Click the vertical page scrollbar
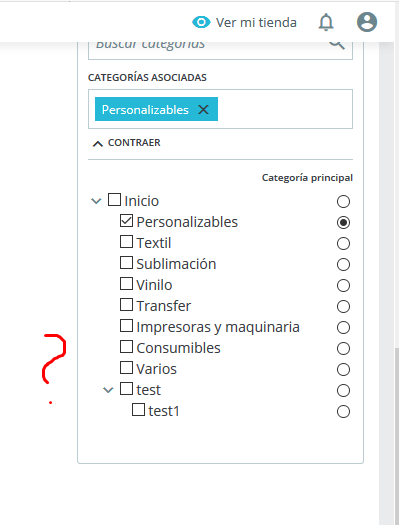The height and width of the screenshot is (525, 399). (396, 435)
